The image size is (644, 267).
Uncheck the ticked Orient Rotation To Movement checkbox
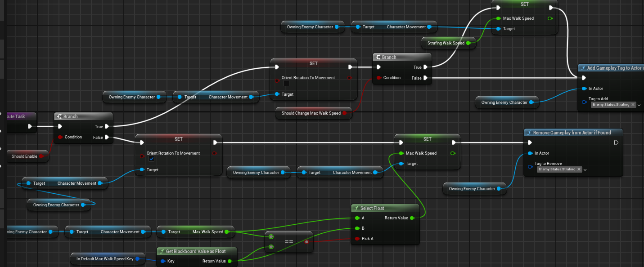point(151,159)
